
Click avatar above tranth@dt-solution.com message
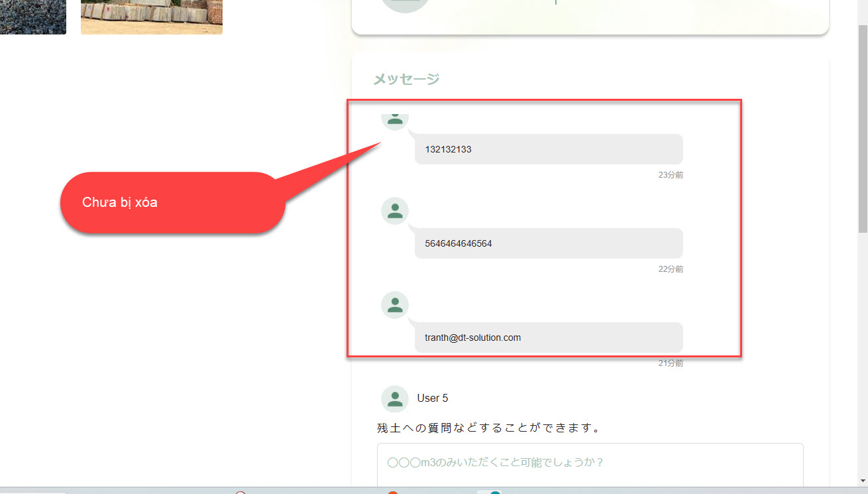(x=395, y=305)
